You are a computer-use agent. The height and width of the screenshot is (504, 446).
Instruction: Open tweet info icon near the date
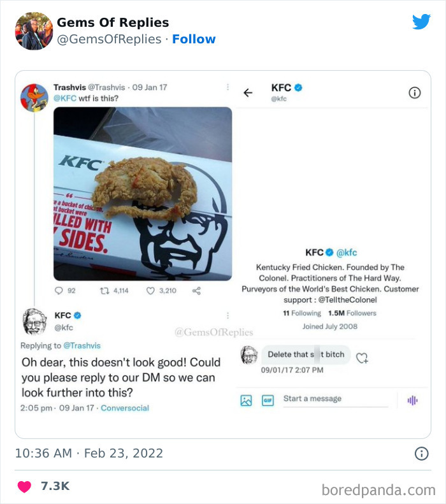[x=421, y=454]
